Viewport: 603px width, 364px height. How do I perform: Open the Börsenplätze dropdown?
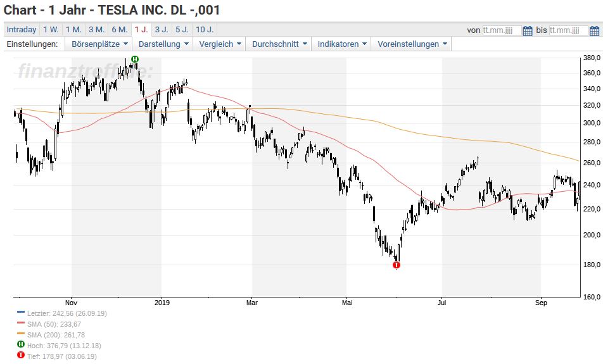point(99,44)
